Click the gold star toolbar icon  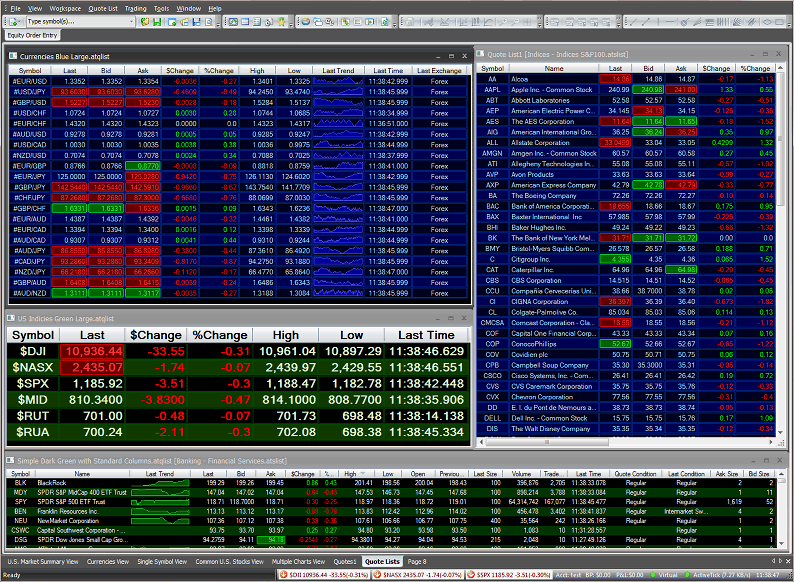[x=282, y=22]
